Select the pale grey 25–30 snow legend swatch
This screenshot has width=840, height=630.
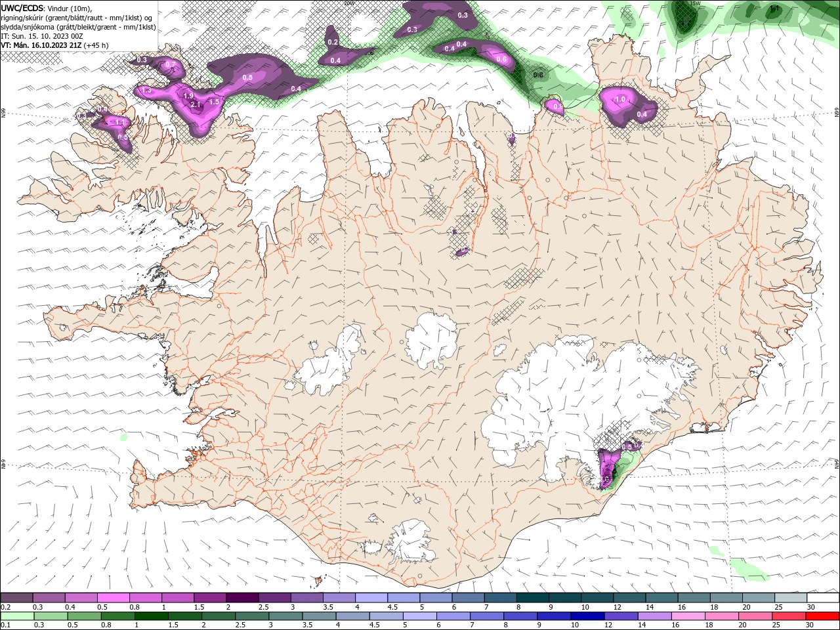tap(791, 598)
